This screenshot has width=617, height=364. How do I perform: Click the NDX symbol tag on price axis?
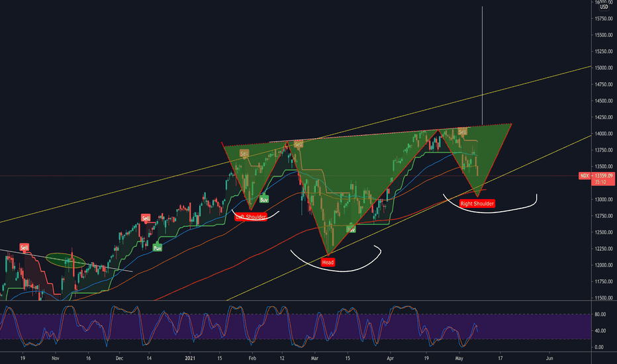[x=585, y=176]
